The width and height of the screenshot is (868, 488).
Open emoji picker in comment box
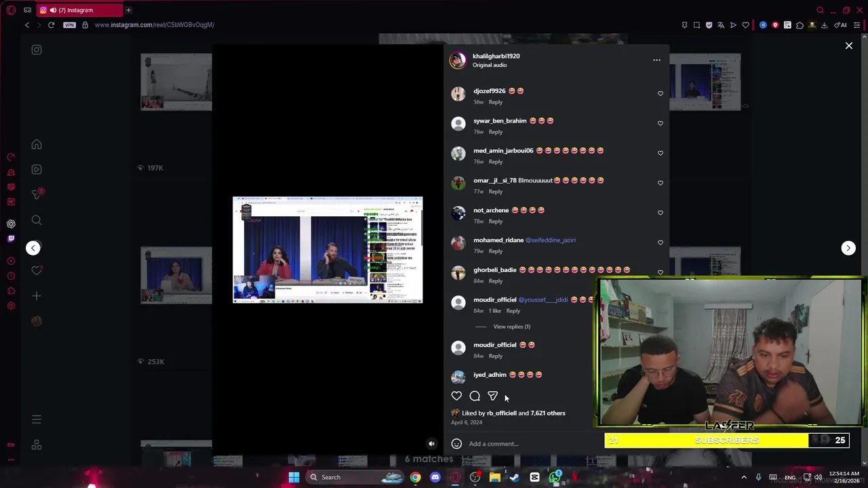(456, 444)
